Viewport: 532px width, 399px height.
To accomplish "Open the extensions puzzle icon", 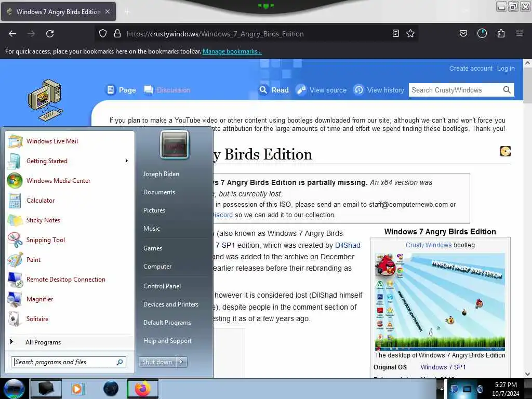I will tap(501, 33).
